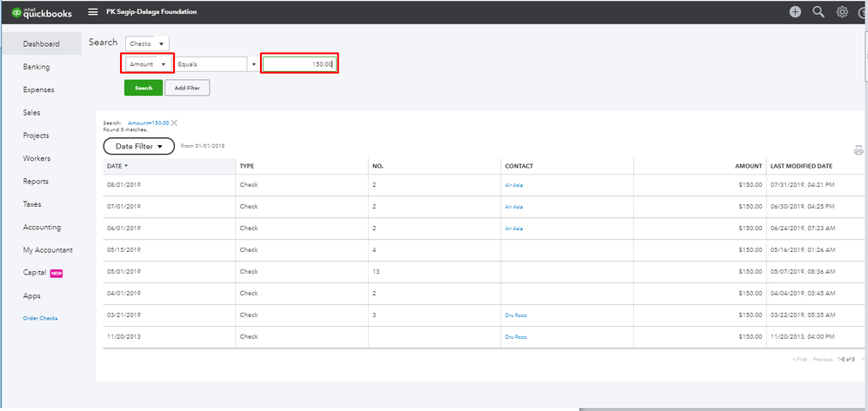Toggle the hamburger navigation menu
Image resolution: width=868 pixels, height=411 pixels.
(93, 12)
